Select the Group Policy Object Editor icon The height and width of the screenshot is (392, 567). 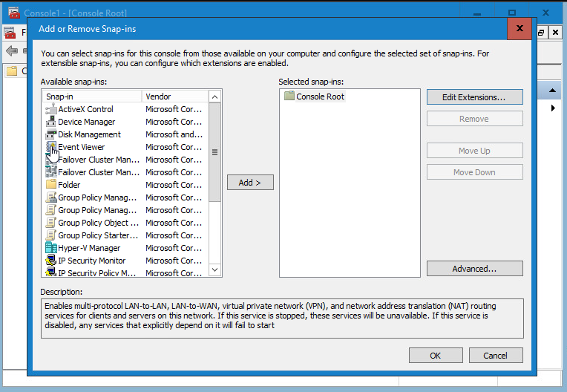(x=51, y=223)
